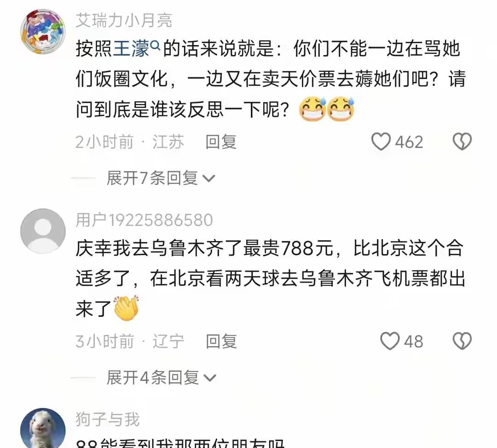Like the comment by 艾瑞力小月亮

pos(381,142)
